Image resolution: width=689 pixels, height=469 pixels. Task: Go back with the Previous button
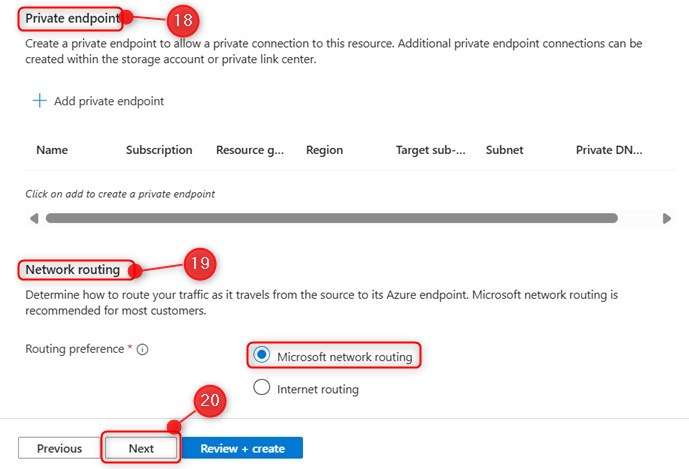[59, 448]
